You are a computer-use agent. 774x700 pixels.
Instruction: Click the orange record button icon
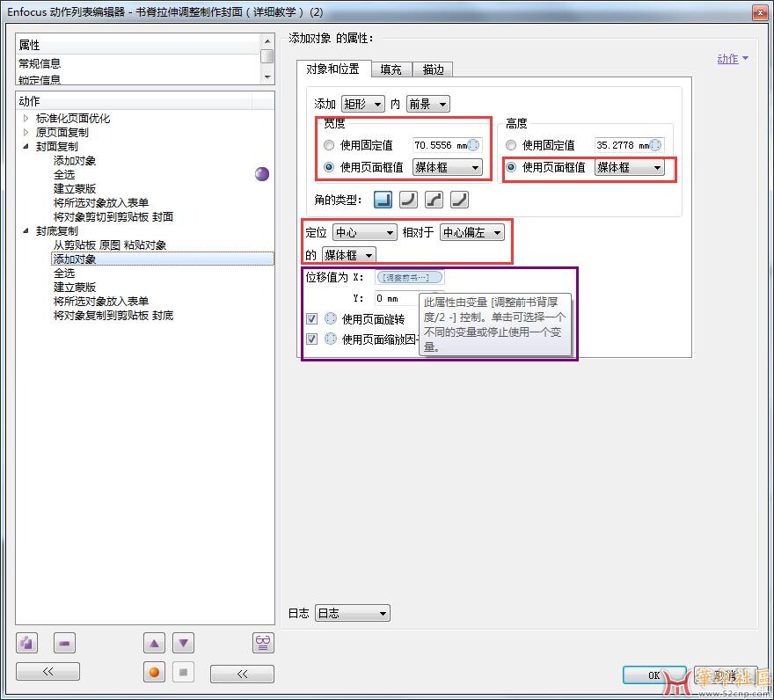154,672
